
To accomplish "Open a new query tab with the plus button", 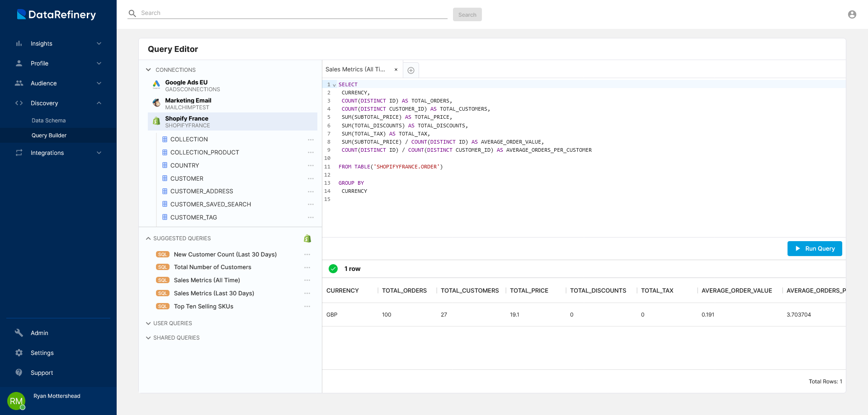I will tap(411, 70).
